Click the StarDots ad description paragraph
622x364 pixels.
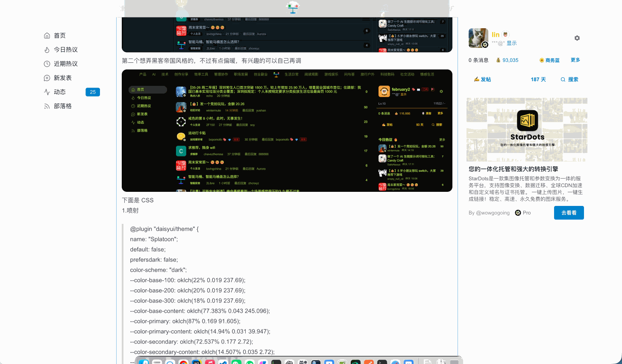[525, 189]
